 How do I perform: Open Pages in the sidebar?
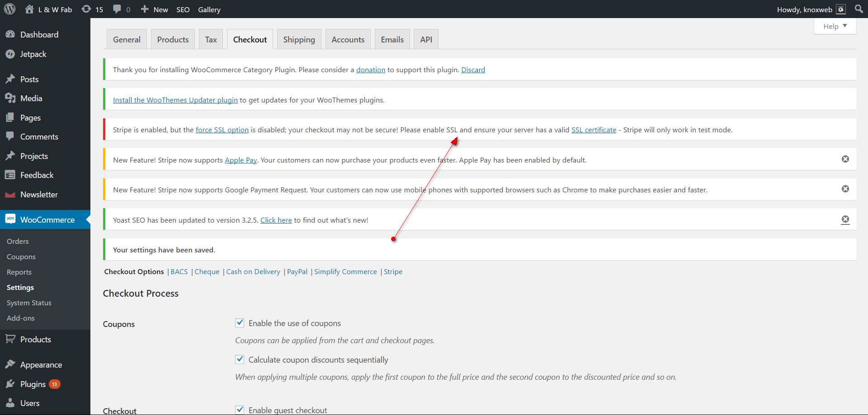pyautogui.click(x=30, y=118)
